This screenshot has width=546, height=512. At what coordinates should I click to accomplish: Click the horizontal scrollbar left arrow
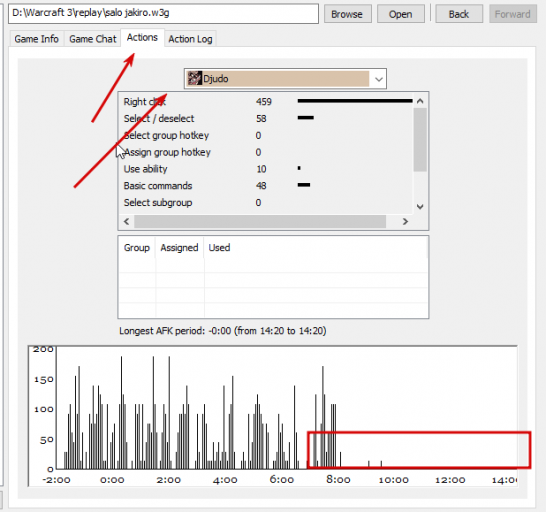[127, 222]
